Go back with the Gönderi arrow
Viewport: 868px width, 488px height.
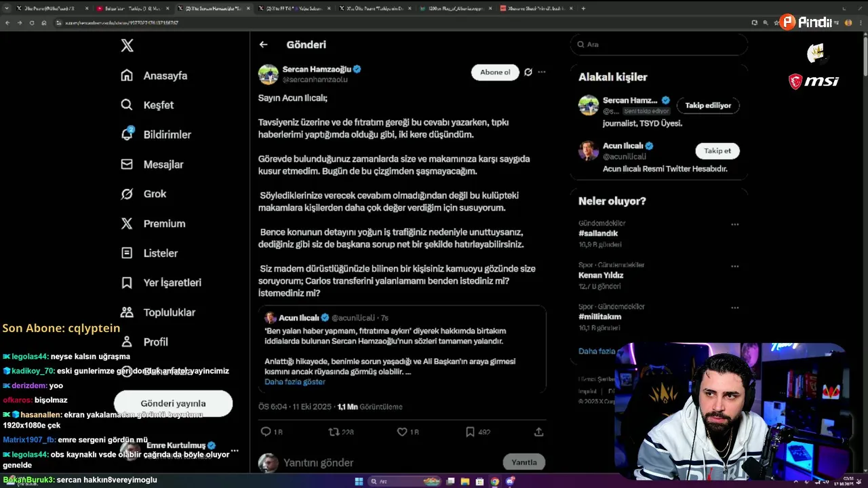(263, 45)
